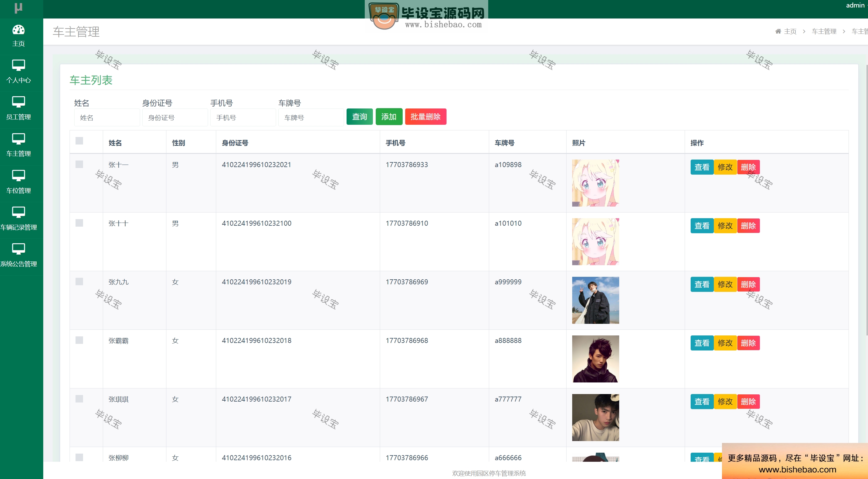868x479 pixels.
Task: Click phone number 17703786910
Action: [x=407, y=224]
